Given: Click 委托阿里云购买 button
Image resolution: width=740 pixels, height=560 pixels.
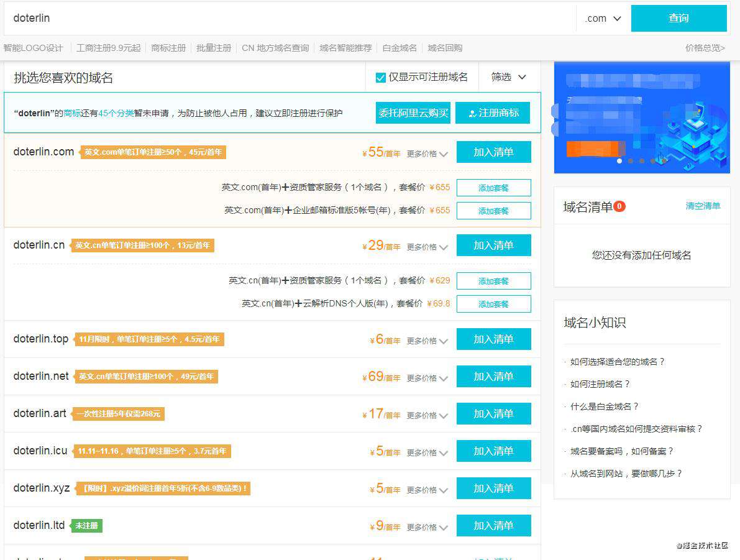Looking at the screenshot, I should [x=413, y=113].
